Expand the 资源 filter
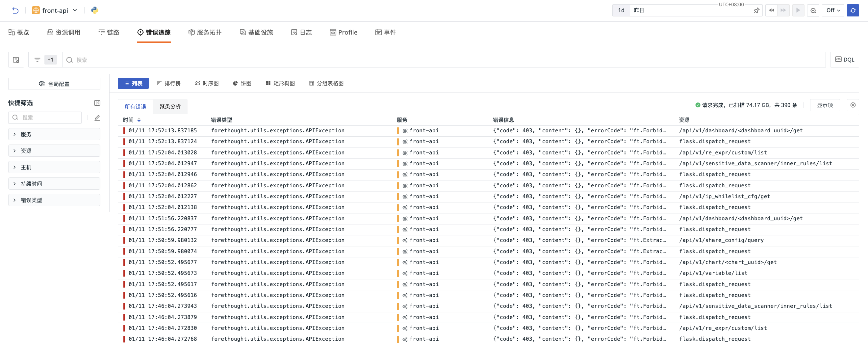This screenshot has width=868, height=345. pos(54,151)
